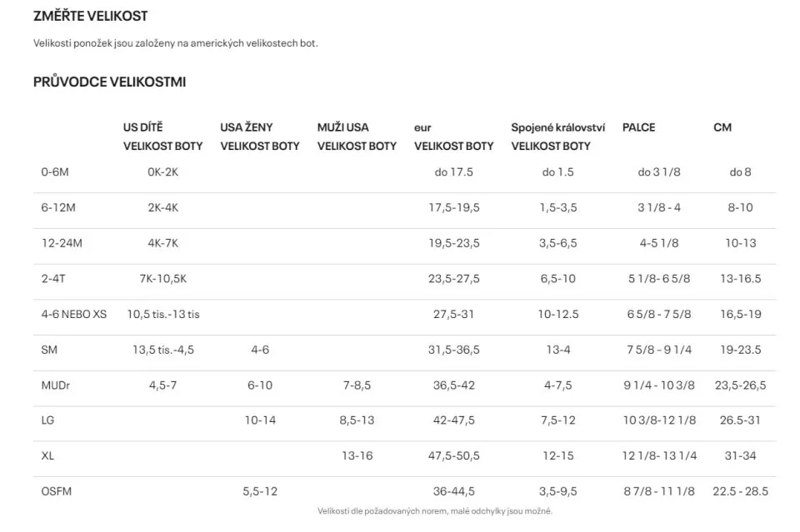Click the eur VELIKOST BOTY header
The height and width of the screenshot is (532, 800).
click(x=453, y=137)
